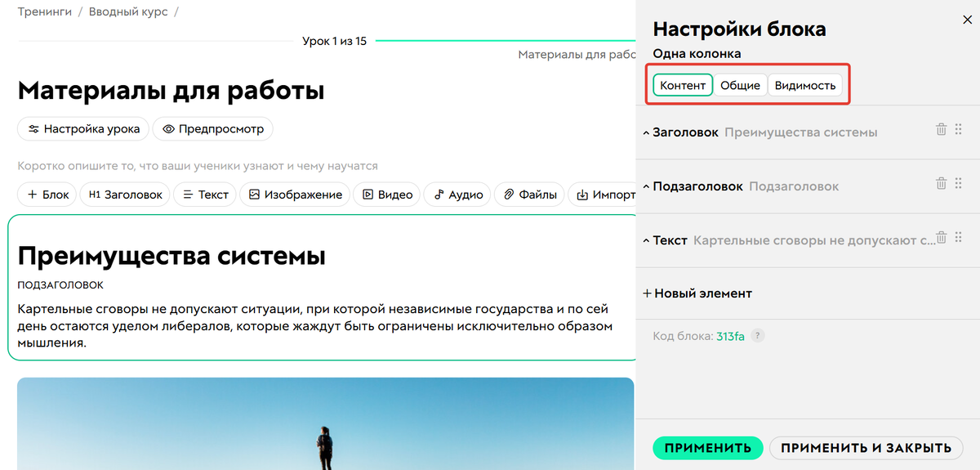This screenshot has height=470, width=980.
Task: Open Предпросмотр of the lesson
Action: click(x=213, y=128)
